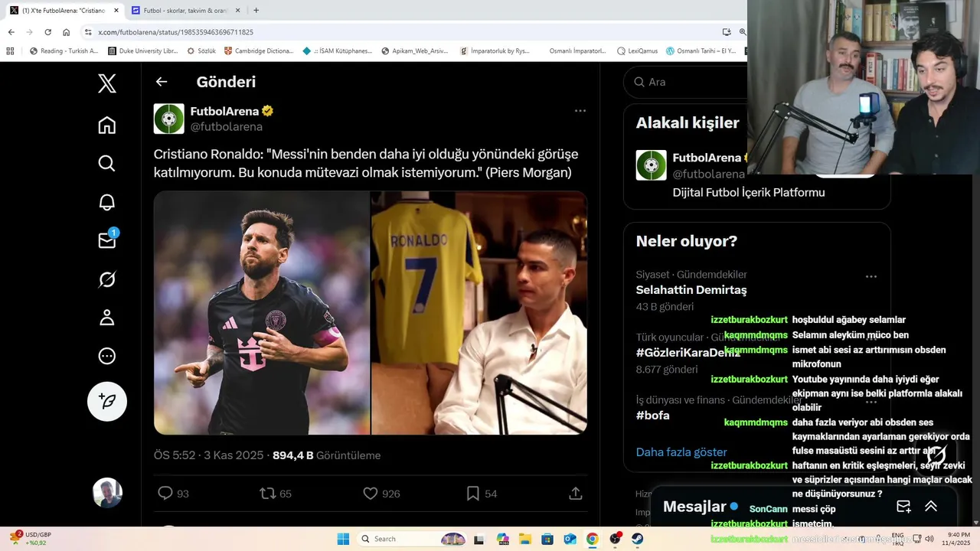
Task: Open Notifications bell icon
Action: [107, 202]
